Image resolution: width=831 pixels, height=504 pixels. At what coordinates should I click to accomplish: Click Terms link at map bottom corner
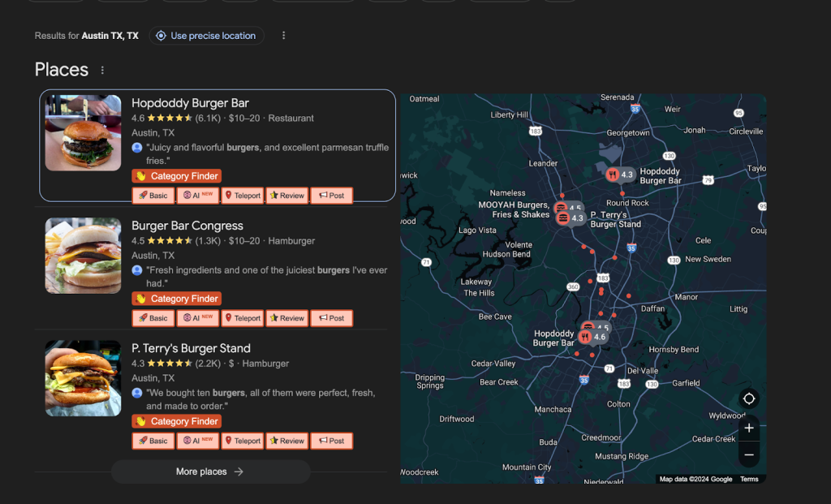pyautogui.click(x=749, y=479)
